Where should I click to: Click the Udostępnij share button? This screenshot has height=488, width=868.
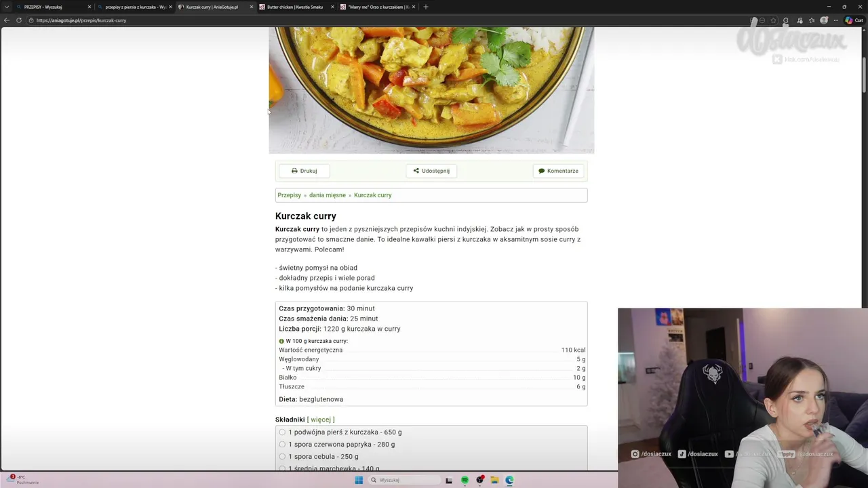tap(431, 171)
